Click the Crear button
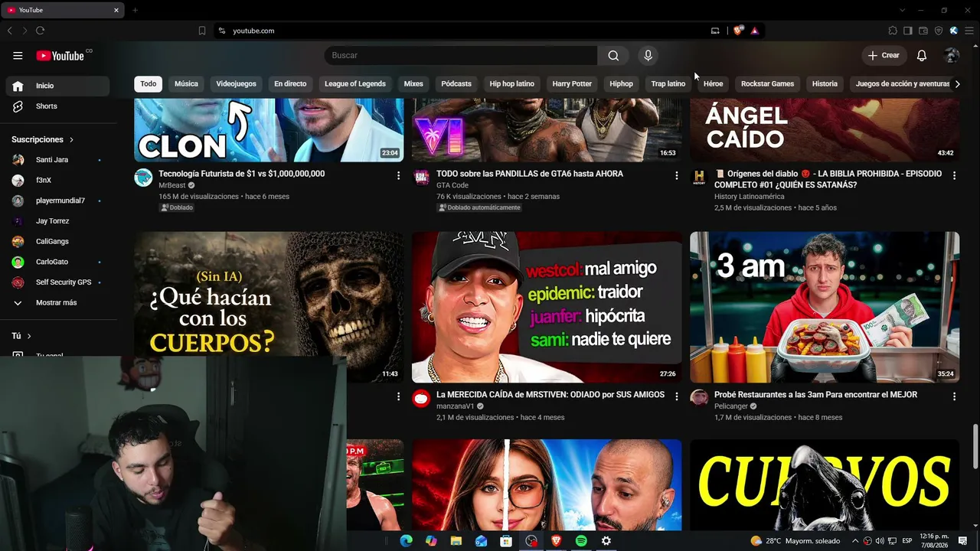Screen dimensions: 980x551 tap(884, 55)
